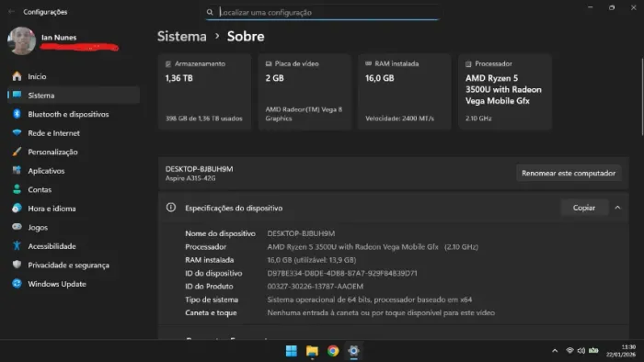644x362 pixels.
Task: Show hidden tray icons chevron
Action: pyautogui.click(x=555, y=351)
